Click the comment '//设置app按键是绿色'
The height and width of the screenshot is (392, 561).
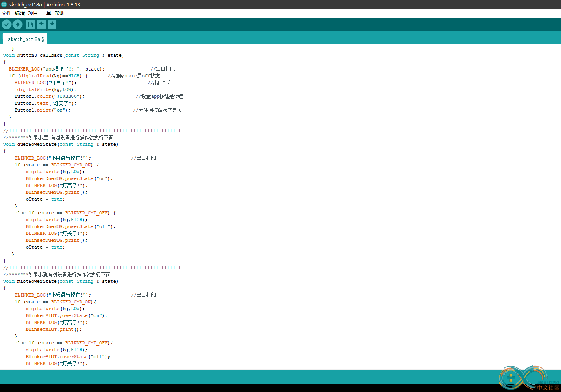160,97
